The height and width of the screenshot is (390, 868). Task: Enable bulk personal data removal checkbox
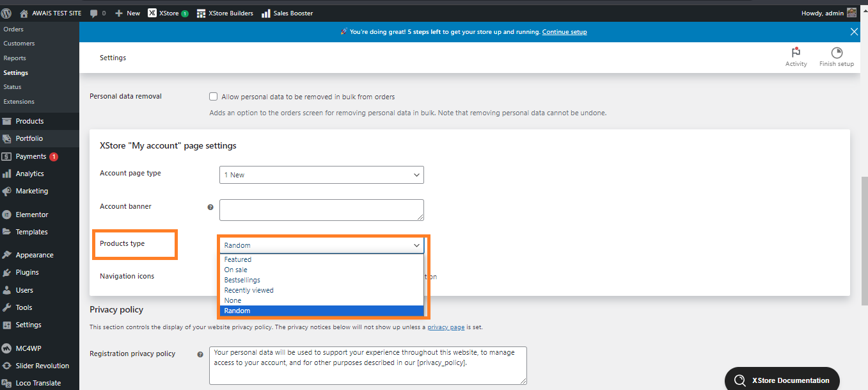(x=214, y=97)
